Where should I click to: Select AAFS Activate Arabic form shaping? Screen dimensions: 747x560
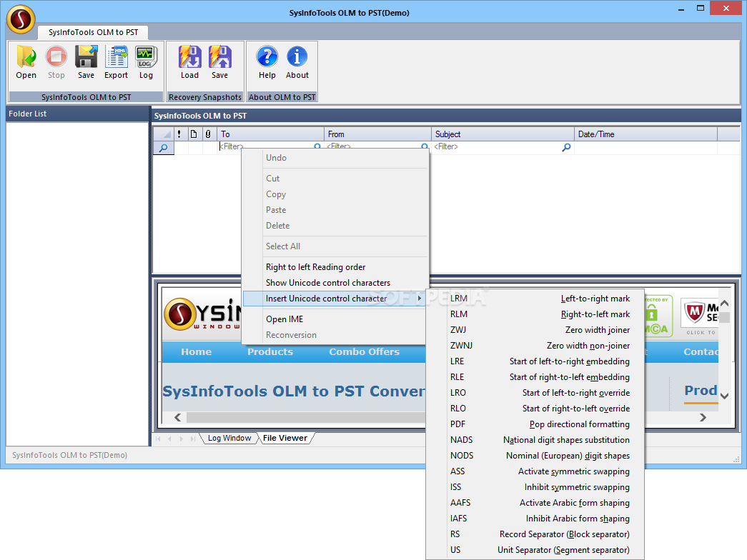point(535,503)
